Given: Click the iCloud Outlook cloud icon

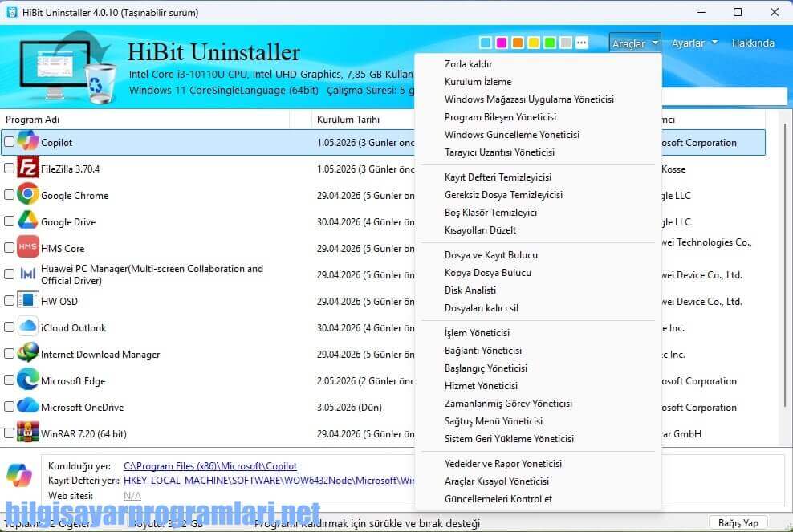Looking at the screenshot, I should tap(28, 327).
